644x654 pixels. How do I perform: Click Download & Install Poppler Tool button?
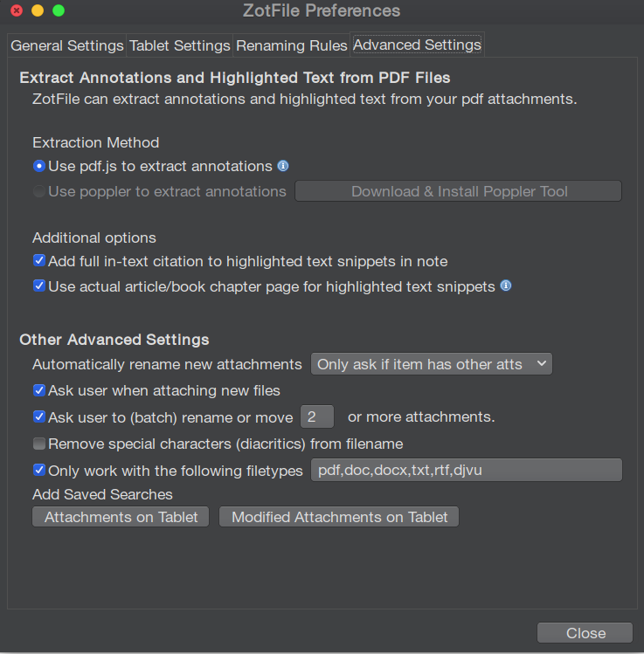(x=458, y=191)
